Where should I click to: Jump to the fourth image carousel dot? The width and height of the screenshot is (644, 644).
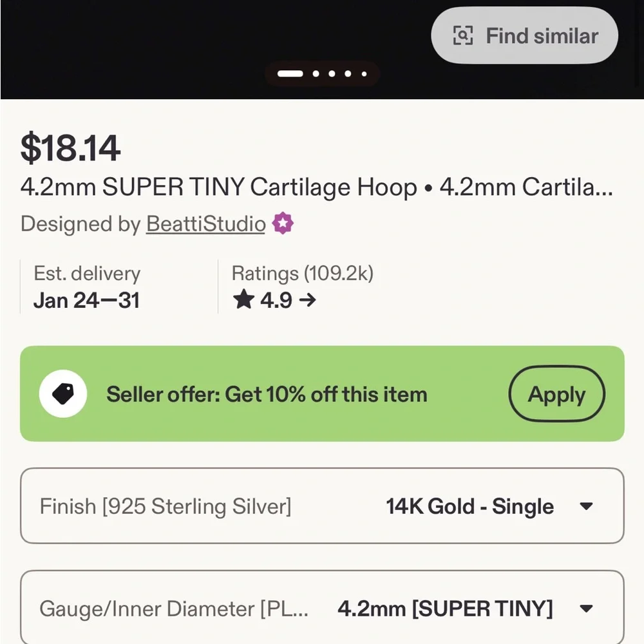tap(348, 74)
